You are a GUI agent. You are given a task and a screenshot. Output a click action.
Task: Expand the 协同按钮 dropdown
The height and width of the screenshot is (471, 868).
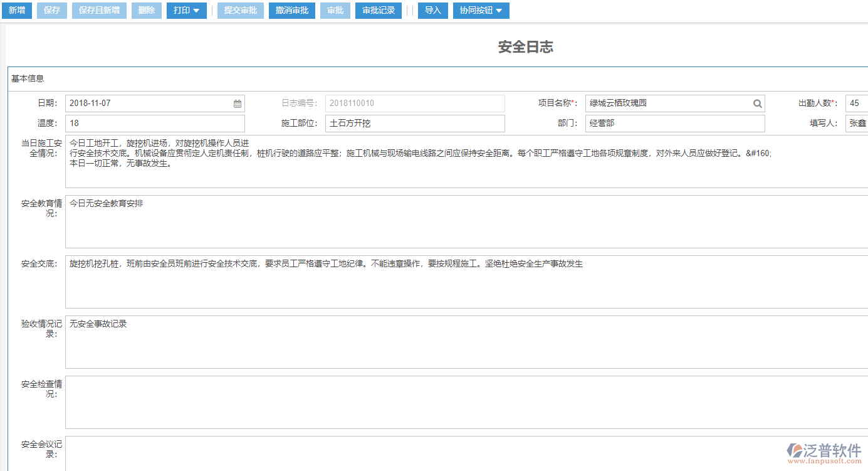tap(481, 11)
